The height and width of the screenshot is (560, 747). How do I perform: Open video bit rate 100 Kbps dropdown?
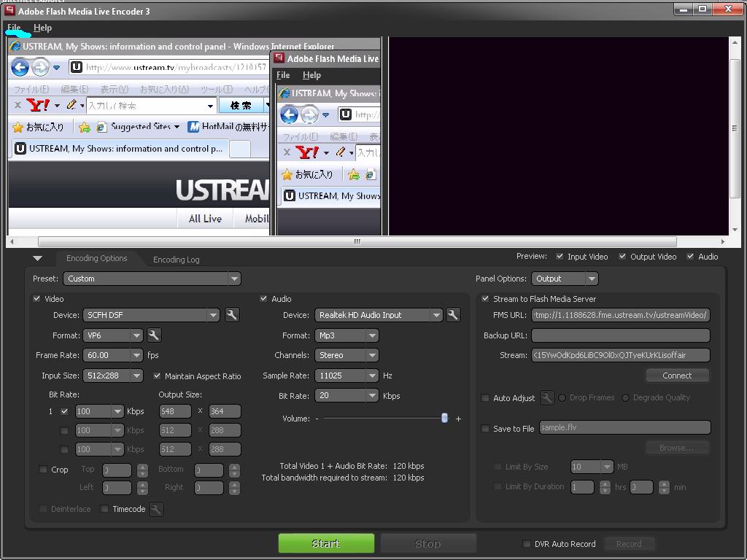tap(99, 411)
